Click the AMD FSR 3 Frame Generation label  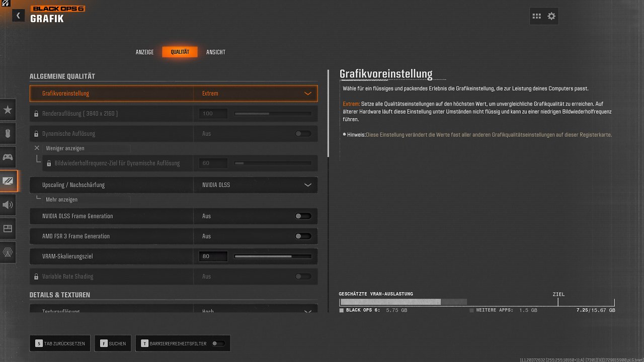pos(76,236)
